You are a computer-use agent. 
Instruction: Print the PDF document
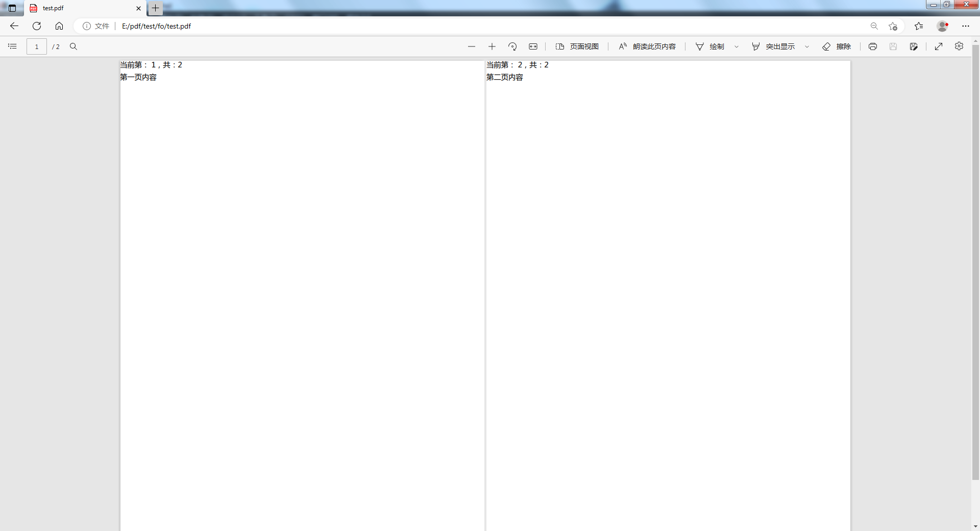click(873, 46)
